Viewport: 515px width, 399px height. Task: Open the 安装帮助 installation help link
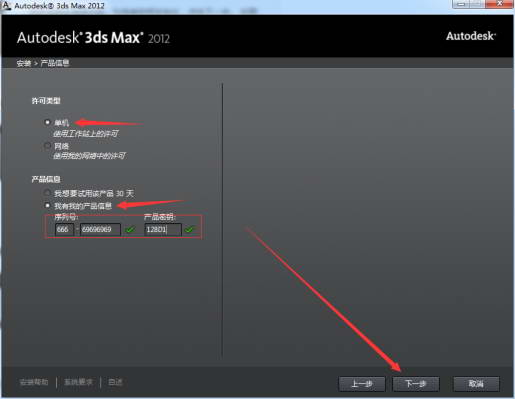[x=34, y=382]
